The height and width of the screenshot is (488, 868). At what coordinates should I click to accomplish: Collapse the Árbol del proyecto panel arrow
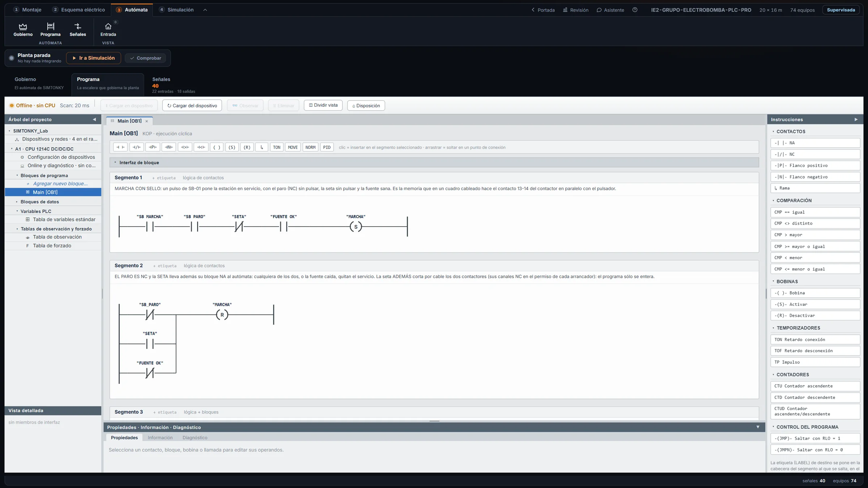94,119
